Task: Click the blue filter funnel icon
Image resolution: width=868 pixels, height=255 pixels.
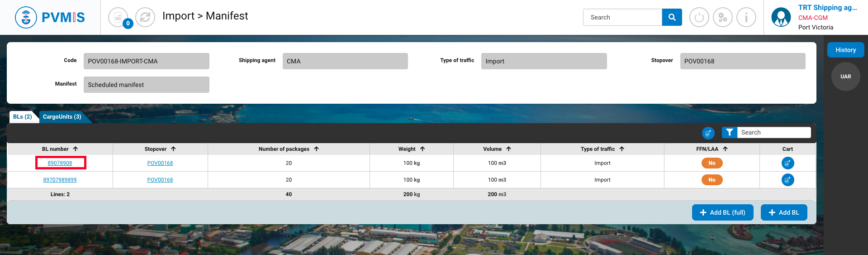Action: pyautogui.click(x=729, y=132)
